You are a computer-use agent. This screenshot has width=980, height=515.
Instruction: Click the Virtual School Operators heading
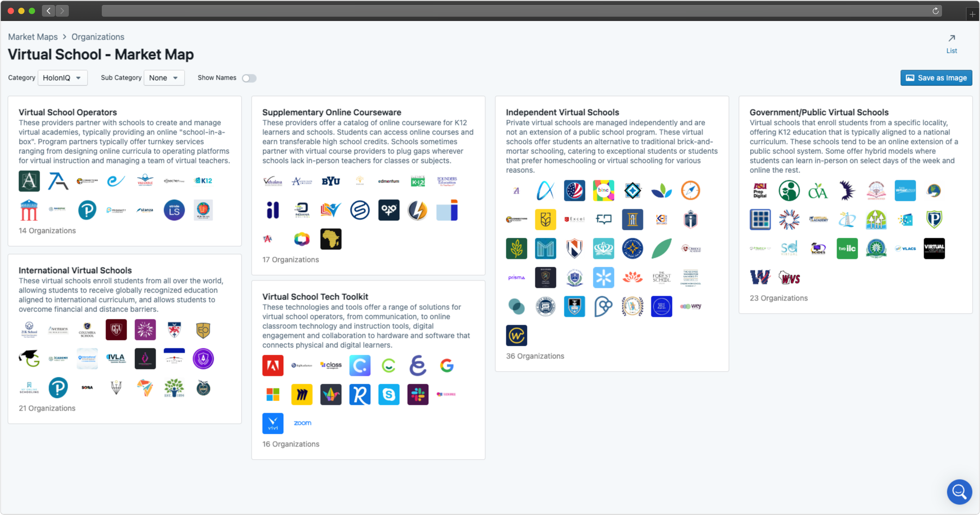click(x=68, y=112)
